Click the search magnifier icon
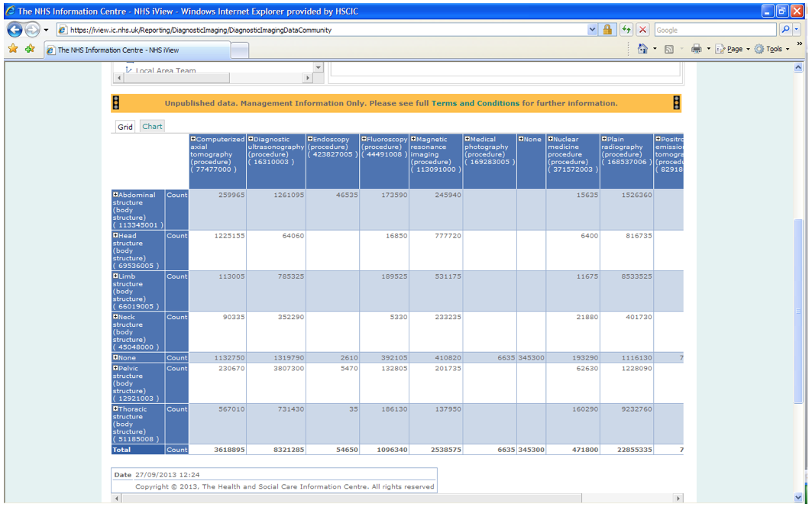 (x=786, y=30)
